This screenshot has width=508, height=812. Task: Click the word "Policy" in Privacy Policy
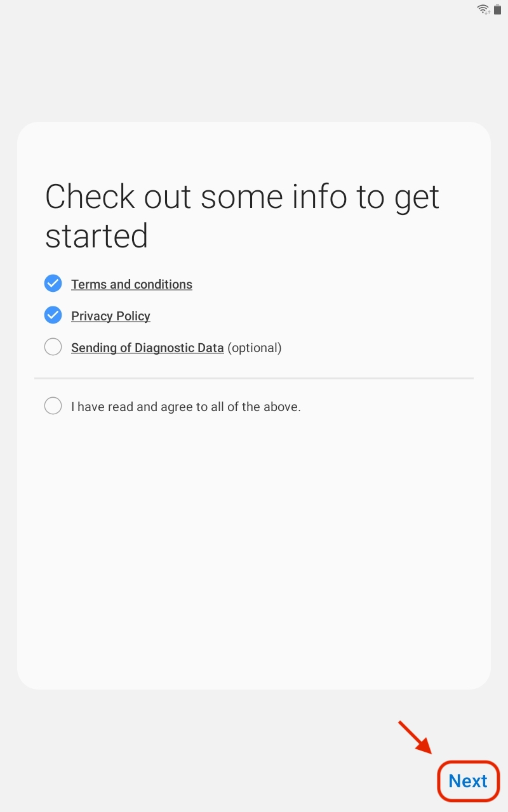pos(131,316)
